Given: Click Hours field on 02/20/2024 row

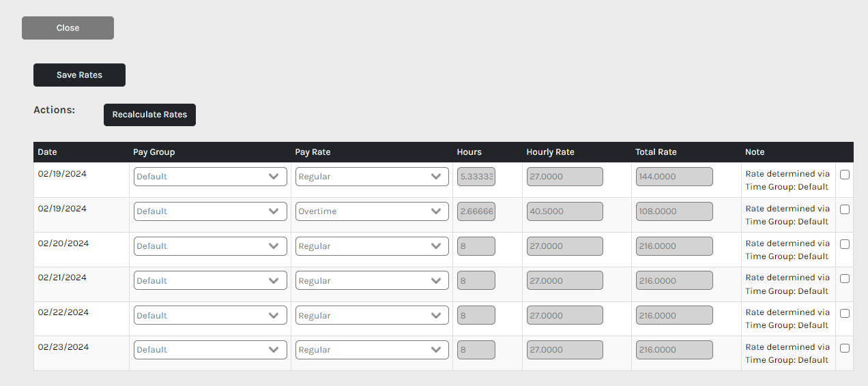Looking at the screenshot, I should (x=476, y=246).
